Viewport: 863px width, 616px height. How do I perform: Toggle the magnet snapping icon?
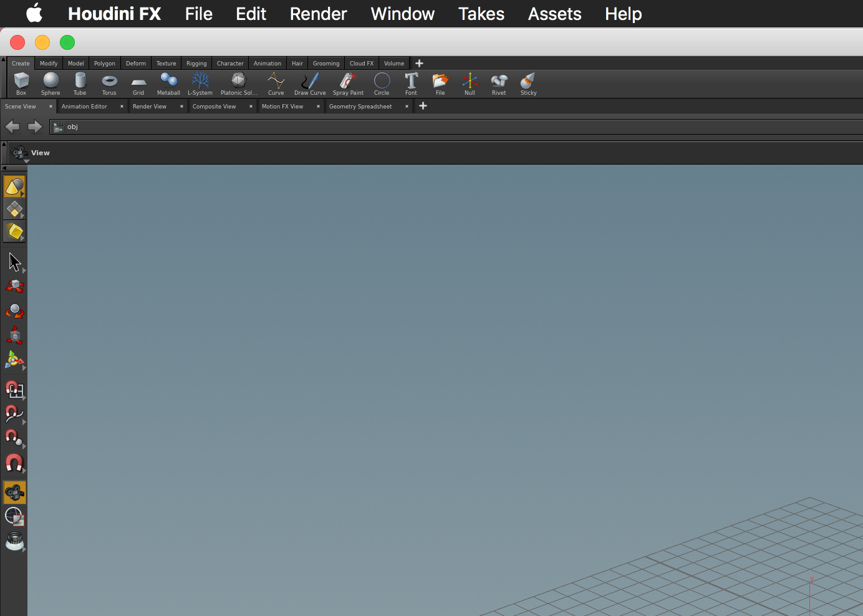pyautogui.click(x=14, y=463)
